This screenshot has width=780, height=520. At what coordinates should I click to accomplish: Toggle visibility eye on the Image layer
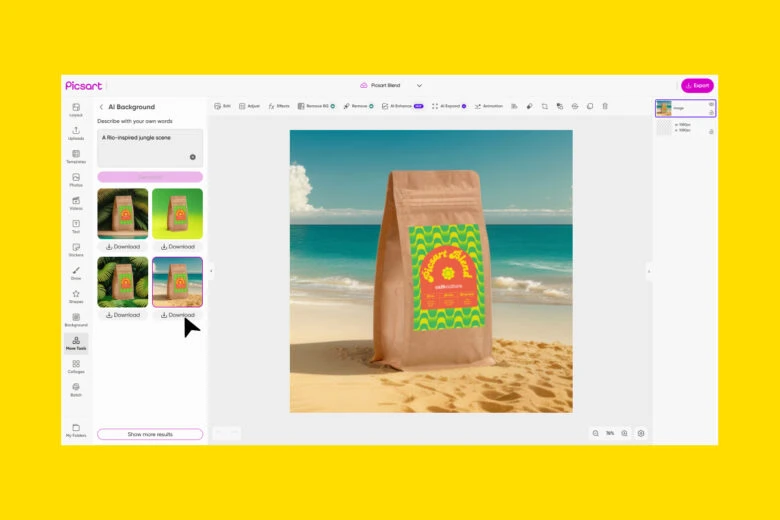(x=711, y=104)
